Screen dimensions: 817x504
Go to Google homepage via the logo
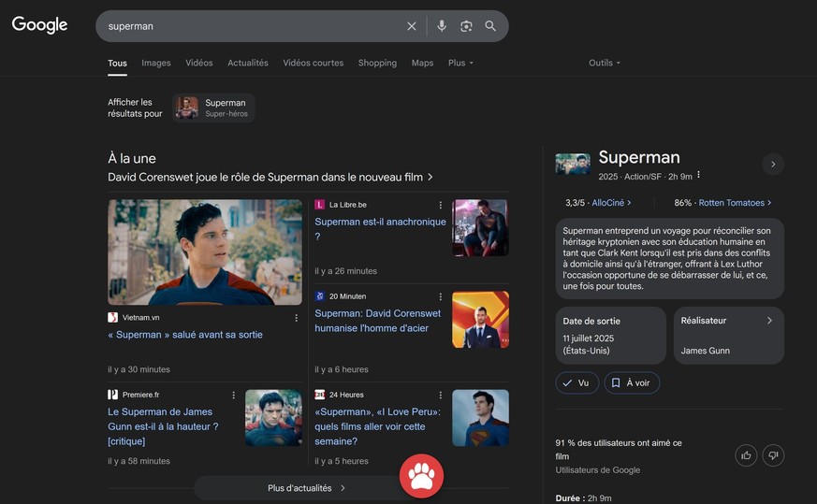pyautogui.click(x=39, y=24)
